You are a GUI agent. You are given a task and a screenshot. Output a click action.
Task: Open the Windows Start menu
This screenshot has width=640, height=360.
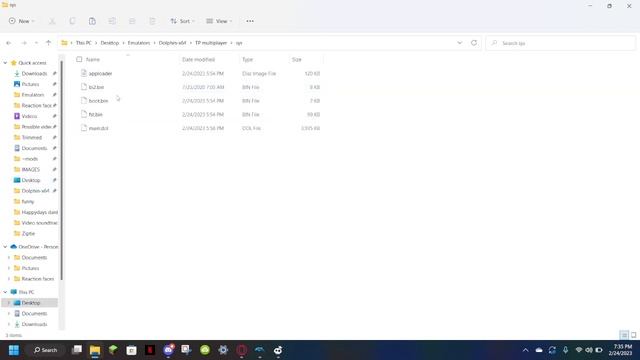click(x=14, y=350)
